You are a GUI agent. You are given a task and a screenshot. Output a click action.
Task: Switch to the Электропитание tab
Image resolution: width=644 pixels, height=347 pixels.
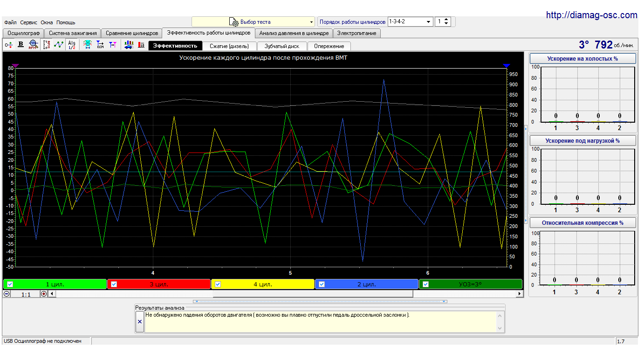coord(357,33)
